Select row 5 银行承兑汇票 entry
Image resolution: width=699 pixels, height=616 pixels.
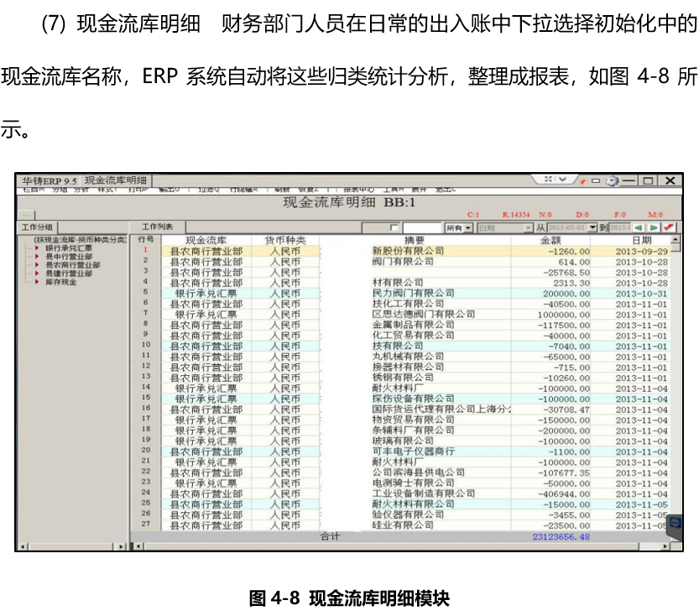pyautogui.click(x=206, y=294)
